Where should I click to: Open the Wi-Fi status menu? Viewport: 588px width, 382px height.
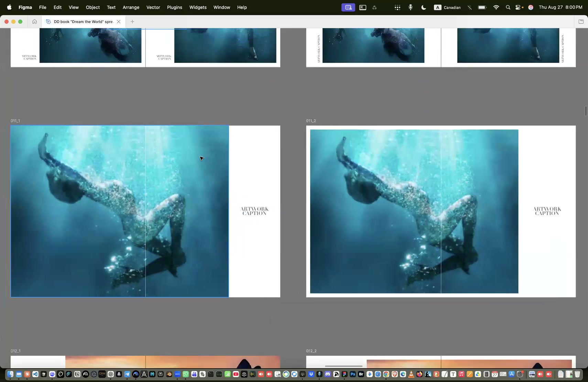496,7
